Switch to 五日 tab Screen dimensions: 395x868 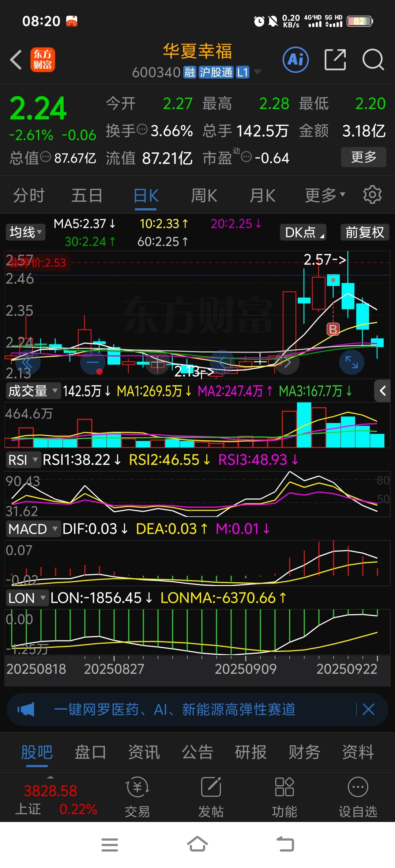(x=87, y=195)
